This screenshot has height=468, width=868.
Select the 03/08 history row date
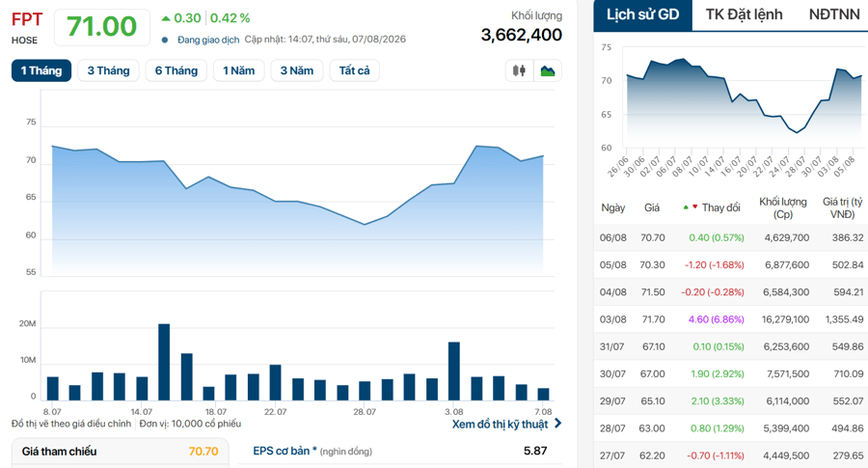[x=612, y=319]
